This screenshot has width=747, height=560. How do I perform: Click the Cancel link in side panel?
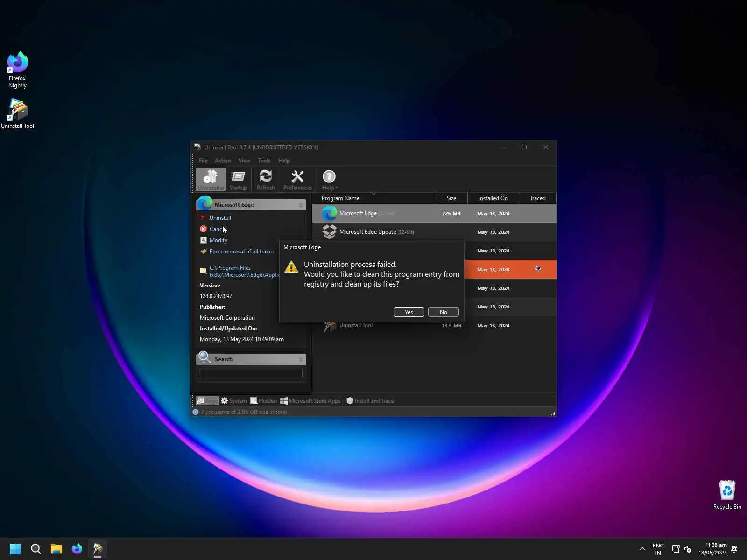[217, 229]
